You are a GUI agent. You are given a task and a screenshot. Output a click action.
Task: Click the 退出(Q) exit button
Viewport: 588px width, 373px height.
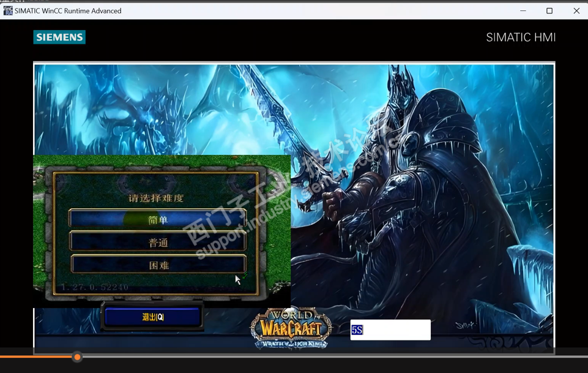(x=152, y=317)
